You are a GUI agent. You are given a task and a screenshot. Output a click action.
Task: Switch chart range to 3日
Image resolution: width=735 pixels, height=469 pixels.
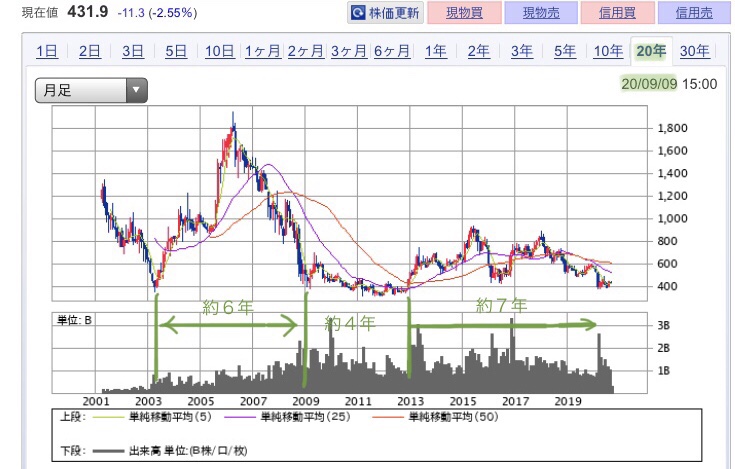(x=133, y=51)
